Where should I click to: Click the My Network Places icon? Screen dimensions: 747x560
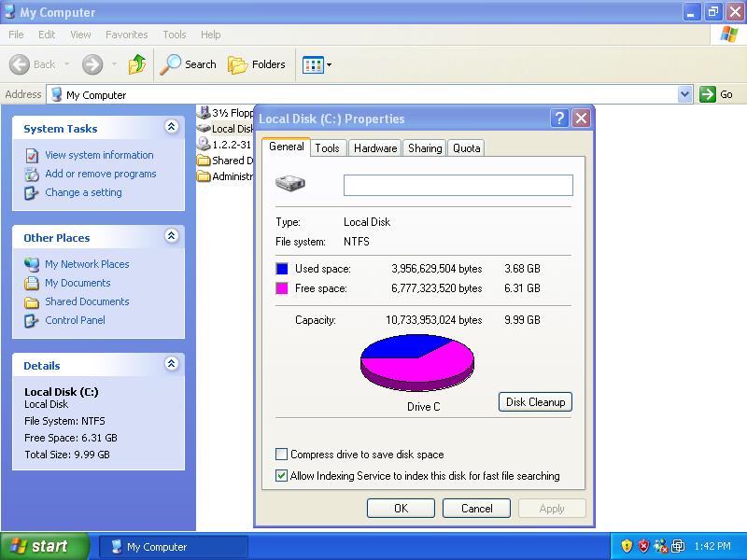pos(32,264)
